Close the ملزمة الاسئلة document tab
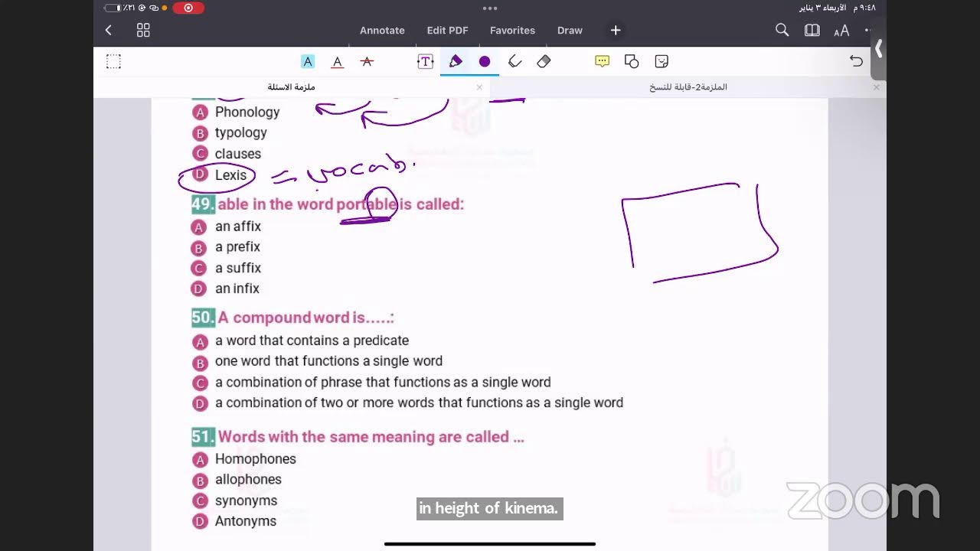 click(479, 87)
